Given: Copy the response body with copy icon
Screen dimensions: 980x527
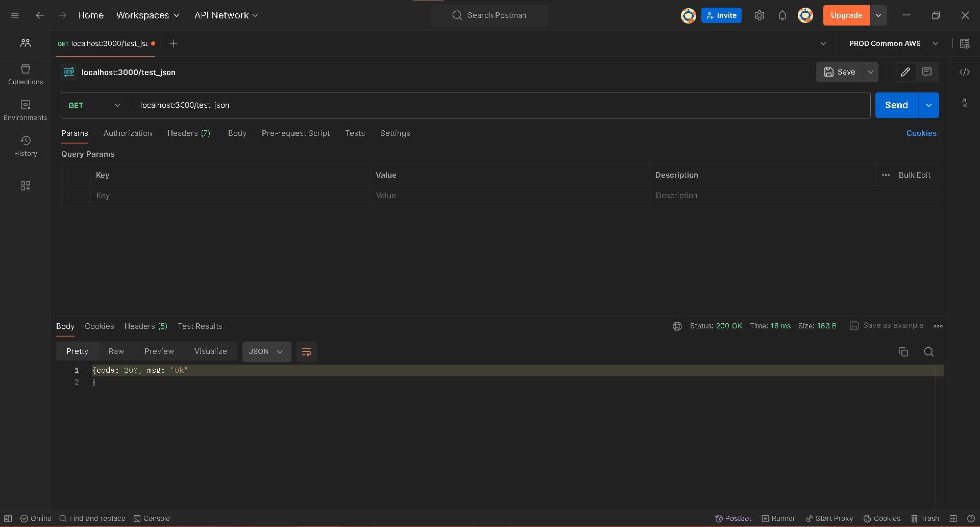Looking at the screenshot, I should coord(903,352).
